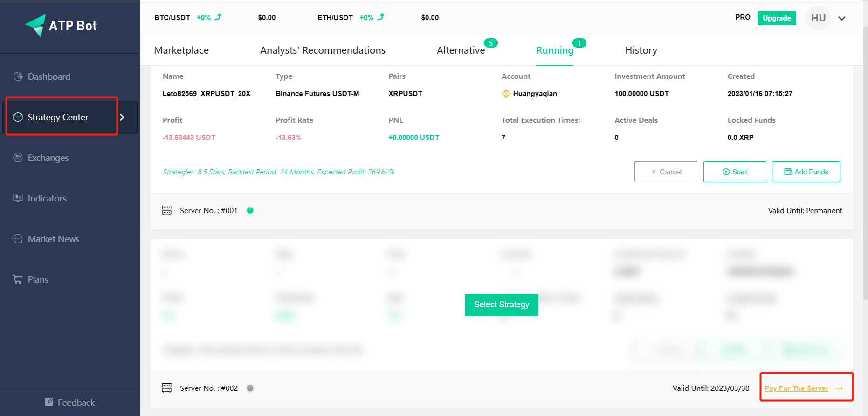Image resolution: width=868 pixels, height=416 pixels.
Task: Open Market News in the sidebar
Action: [x=54, y=239]
